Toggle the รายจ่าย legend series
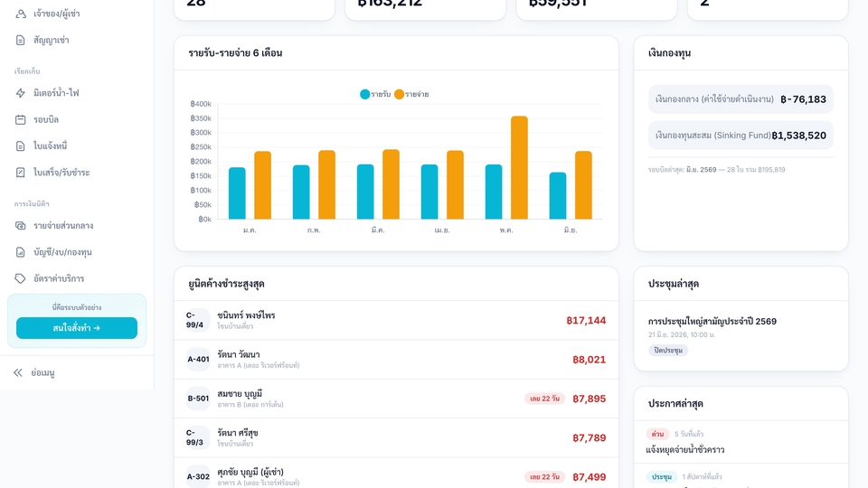 (411, 94)
